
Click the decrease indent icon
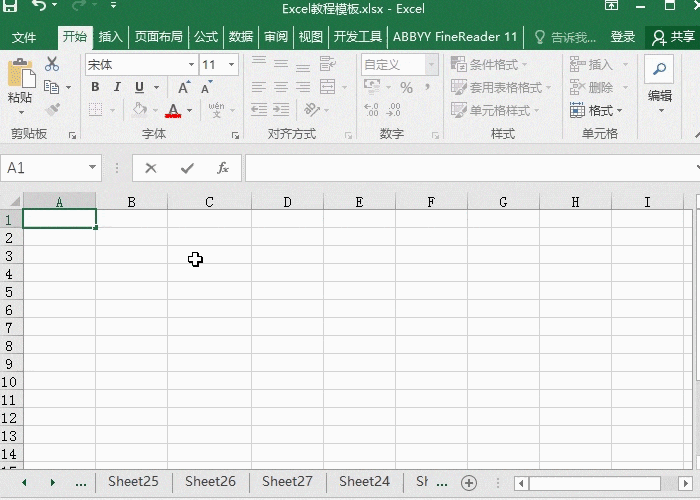click(259, 109)
